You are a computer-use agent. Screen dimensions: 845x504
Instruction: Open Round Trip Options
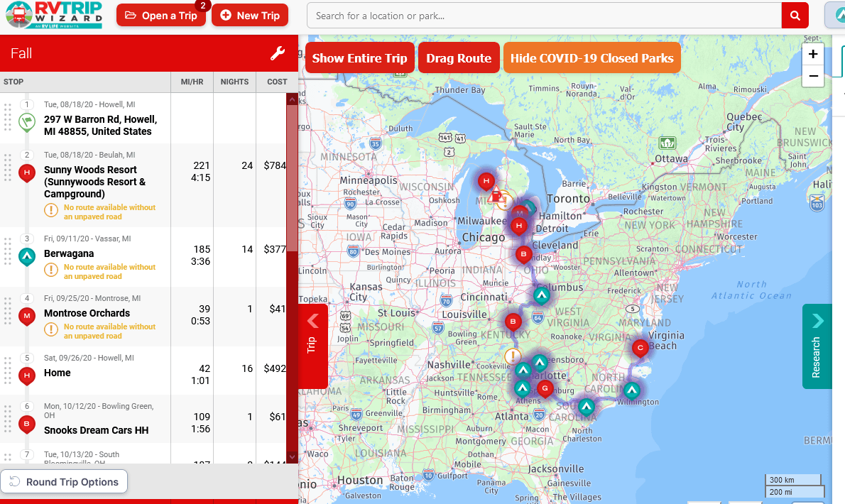pyautogui.click(x=64, y=481)
